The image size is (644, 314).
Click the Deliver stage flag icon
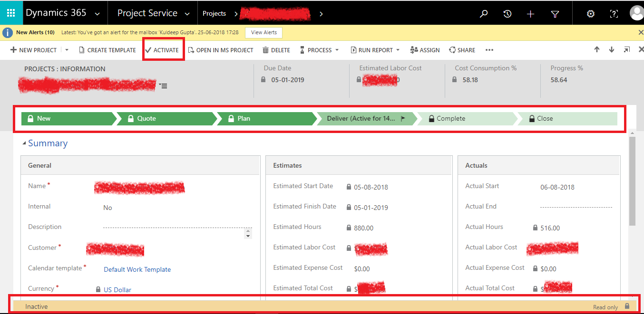pos(403,119)
